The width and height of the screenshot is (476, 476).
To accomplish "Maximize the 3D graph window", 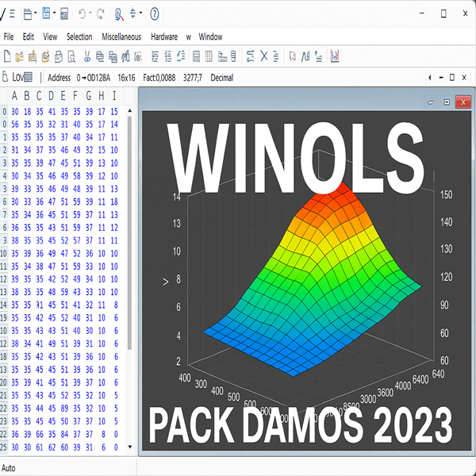I will click(x=447, y=102).
